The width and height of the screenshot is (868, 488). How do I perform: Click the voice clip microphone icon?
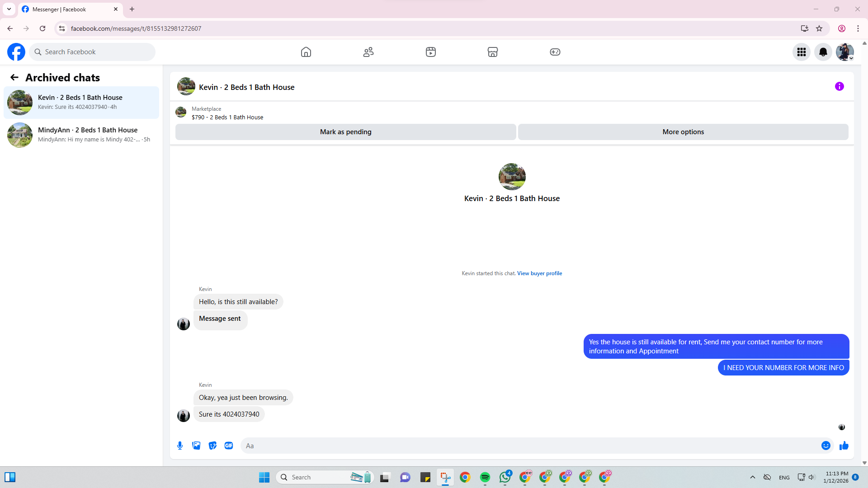[180, 446]
